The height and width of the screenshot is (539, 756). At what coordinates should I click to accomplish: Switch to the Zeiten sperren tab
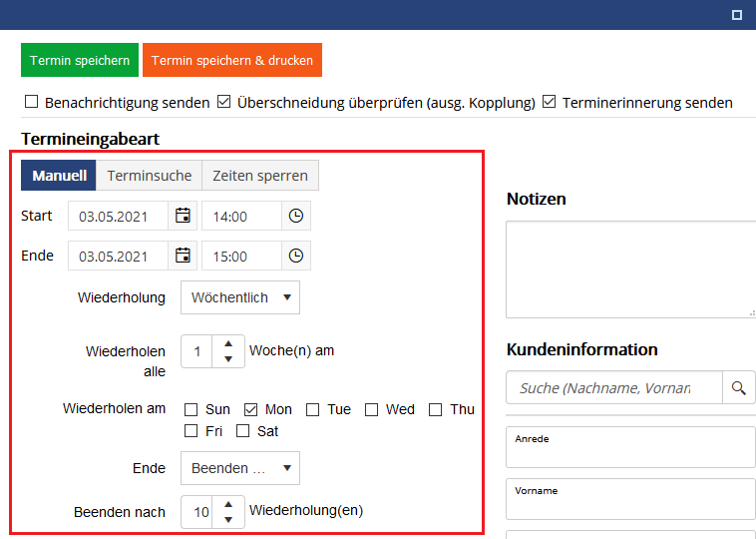click(260, 175)
